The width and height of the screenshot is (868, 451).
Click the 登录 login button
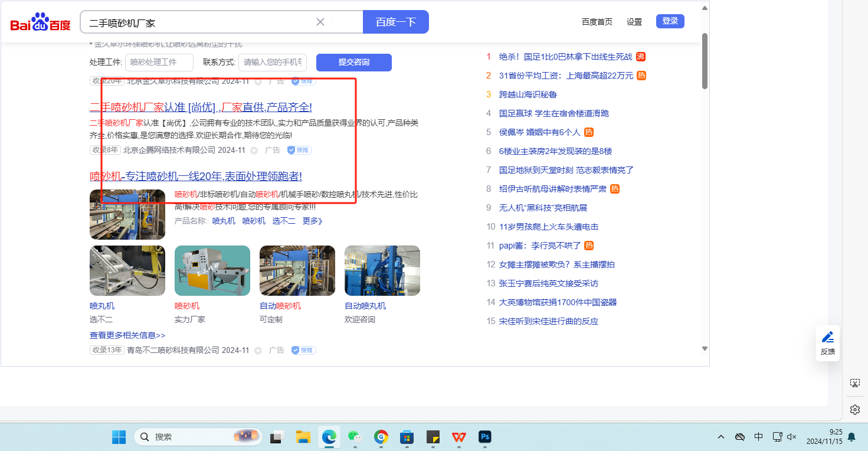pyautogui.click(x=670, y=21)
